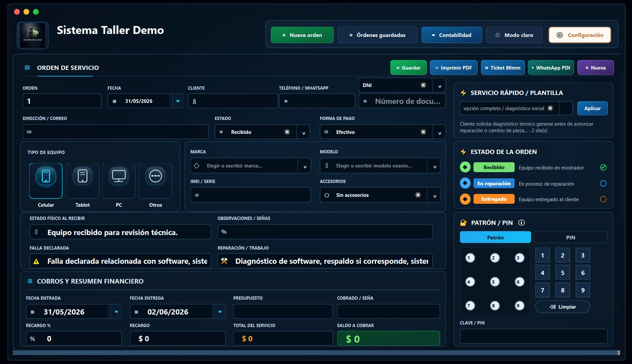632x364 pixels.
Task: Select pattern dot 5
Action: coord(495,282)
